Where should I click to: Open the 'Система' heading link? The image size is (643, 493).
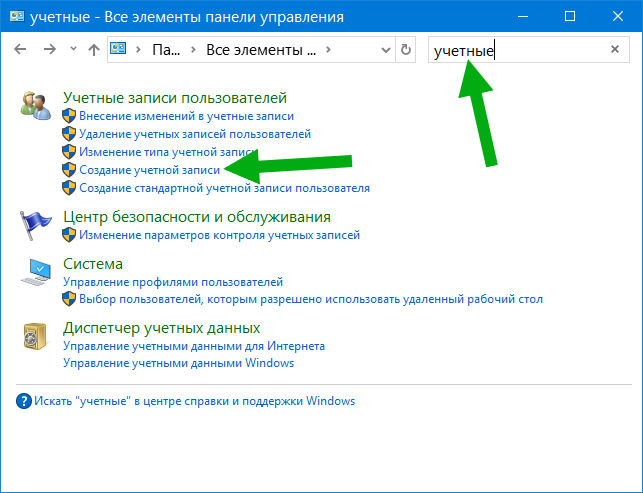pos(93,264)
